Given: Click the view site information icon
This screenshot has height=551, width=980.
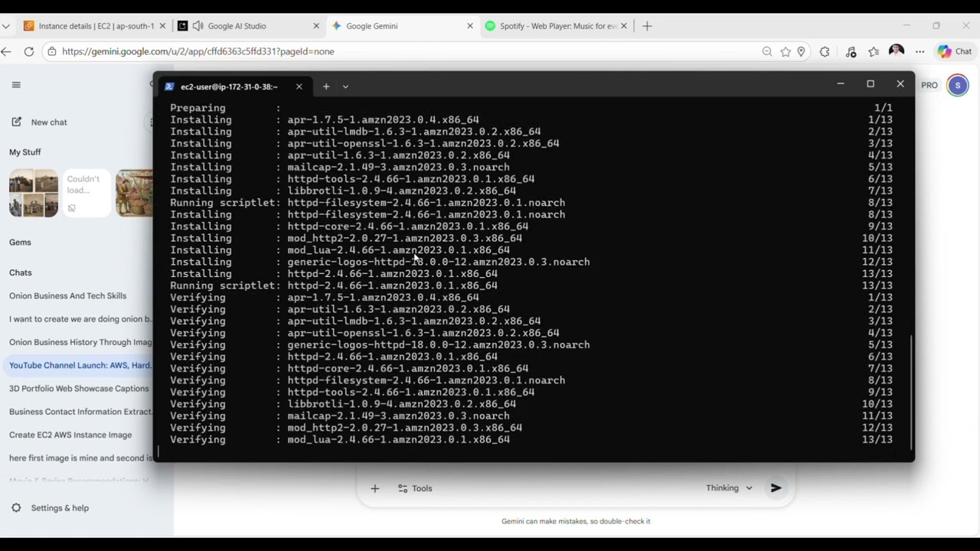Looking at the screenshot, I should 52,51.
